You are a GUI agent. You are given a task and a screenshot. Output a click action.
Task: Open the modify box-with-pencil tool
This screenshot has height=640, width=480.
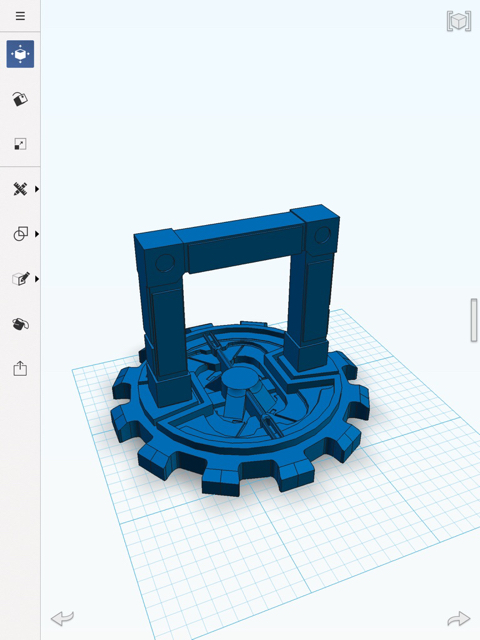click(21, 279)
